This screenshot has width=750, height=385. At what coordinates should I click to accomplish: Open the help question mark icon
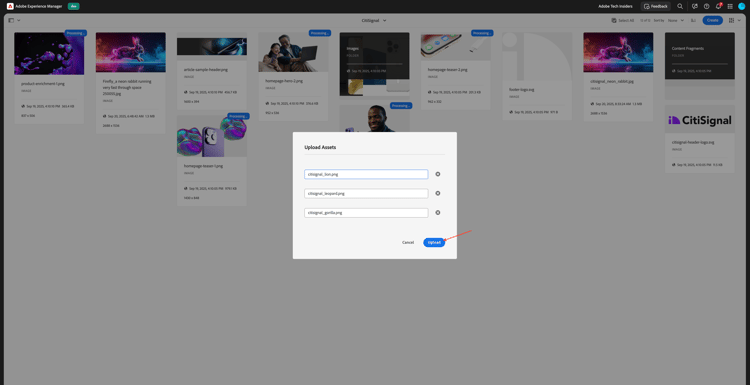click(x=706, y=6)
